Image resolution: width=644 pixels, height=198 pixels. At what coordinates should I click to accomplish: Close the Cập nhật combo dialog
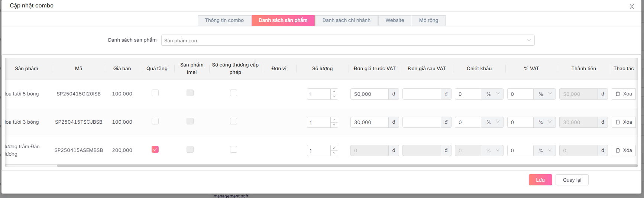pos(632,6)
